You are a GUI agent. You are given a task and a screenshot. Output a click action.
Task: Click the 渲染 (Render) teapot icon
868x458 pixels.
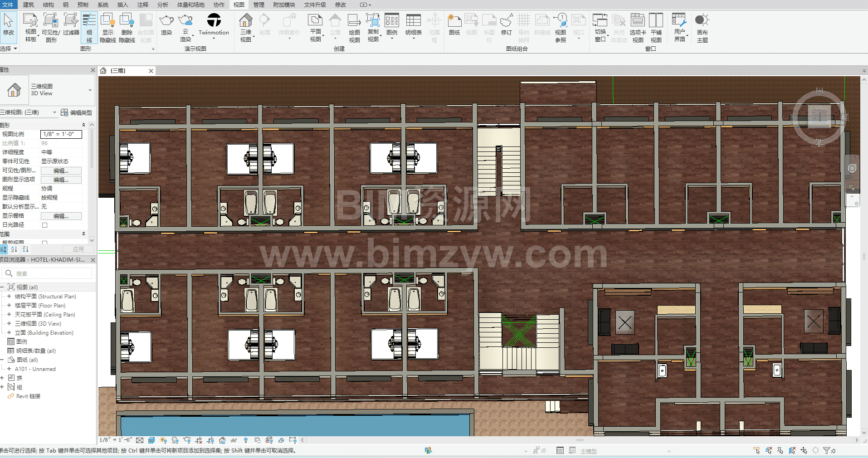point(166,24)
